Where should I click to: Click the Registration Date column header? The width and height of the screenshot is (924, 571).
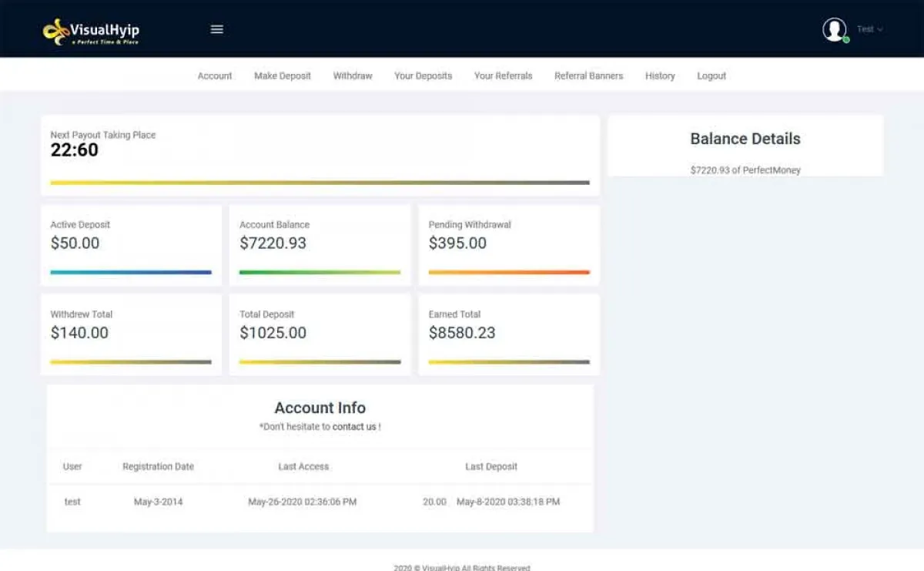coord(158,466)
